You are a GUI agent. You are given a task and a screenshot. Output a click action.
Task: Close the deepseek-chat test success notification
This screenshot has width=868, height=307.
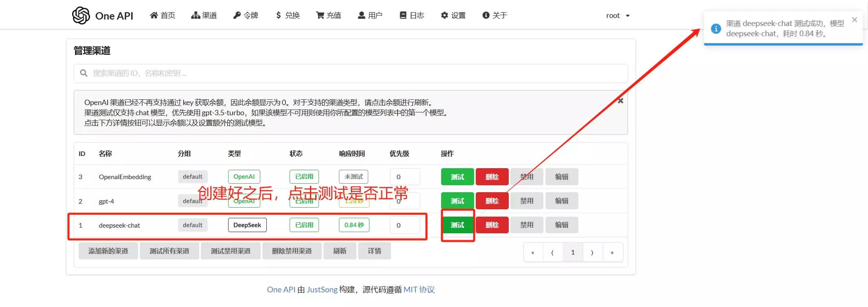(855, 20)
